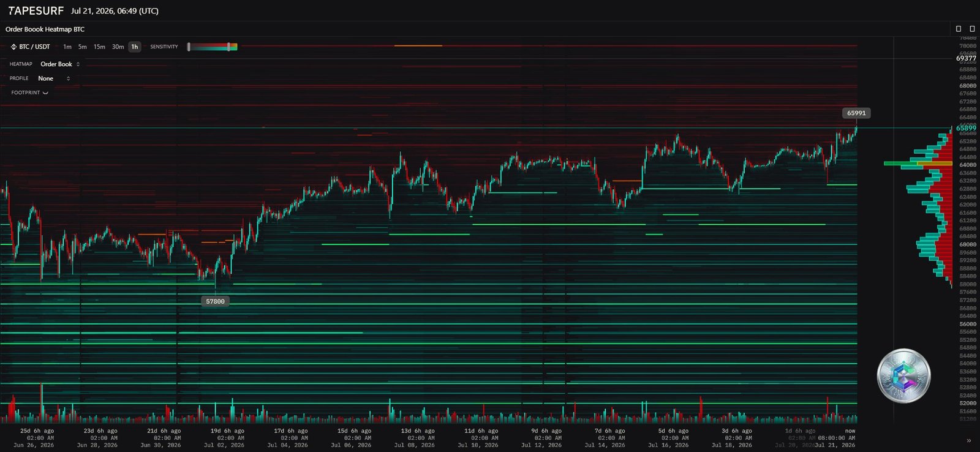Click the HEATMAP label

tap(21, 64)
